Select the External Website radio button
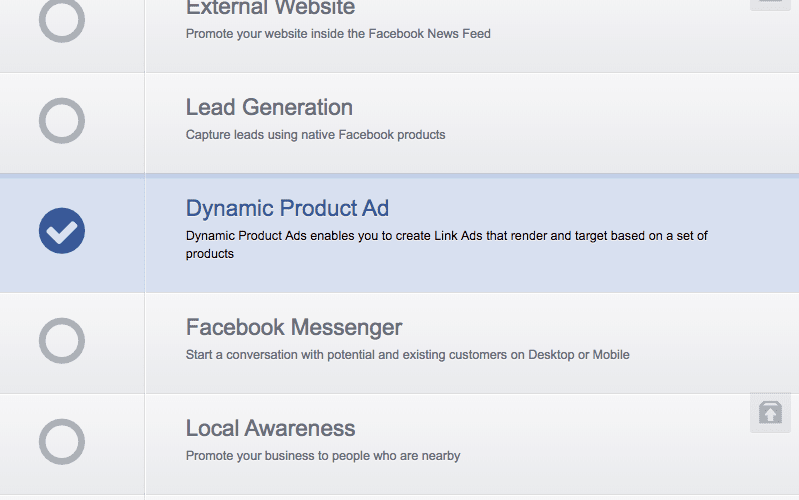This screenshot has width=799, height=500. [x=62, y=18]
